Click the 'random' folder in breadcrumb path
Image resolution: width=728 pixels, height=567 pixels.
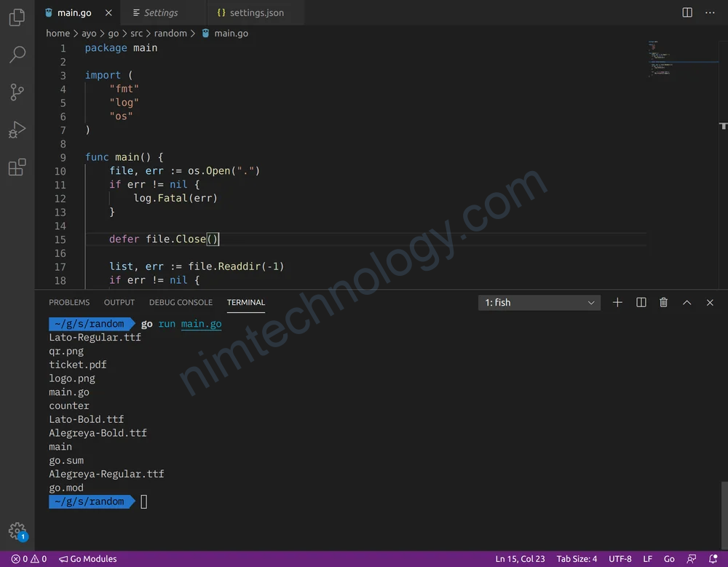click(x=170, y=33)
